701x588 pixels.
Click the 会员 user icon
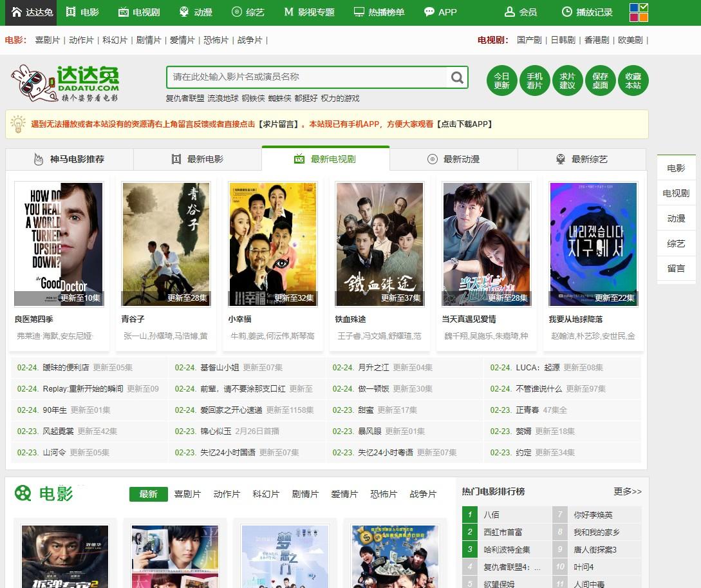pyautogui.click(x=510, y=12)
